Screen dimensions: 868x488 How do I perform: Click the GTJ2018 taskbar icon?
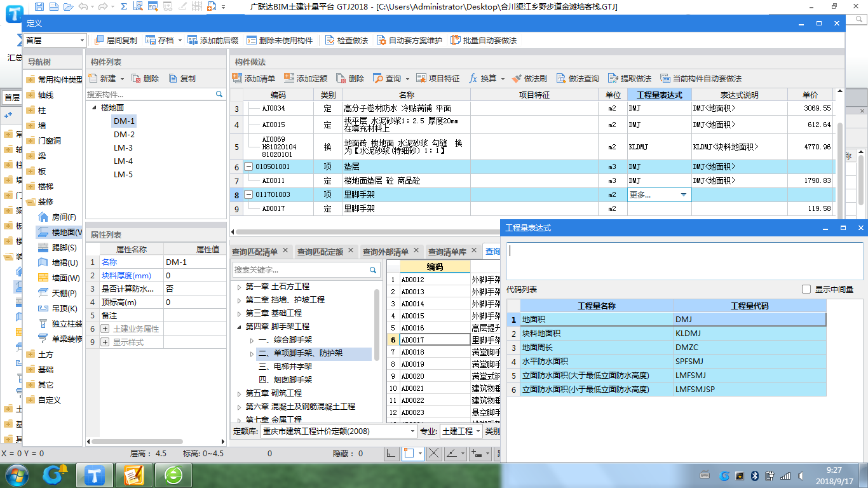click(x=95, y=475)
